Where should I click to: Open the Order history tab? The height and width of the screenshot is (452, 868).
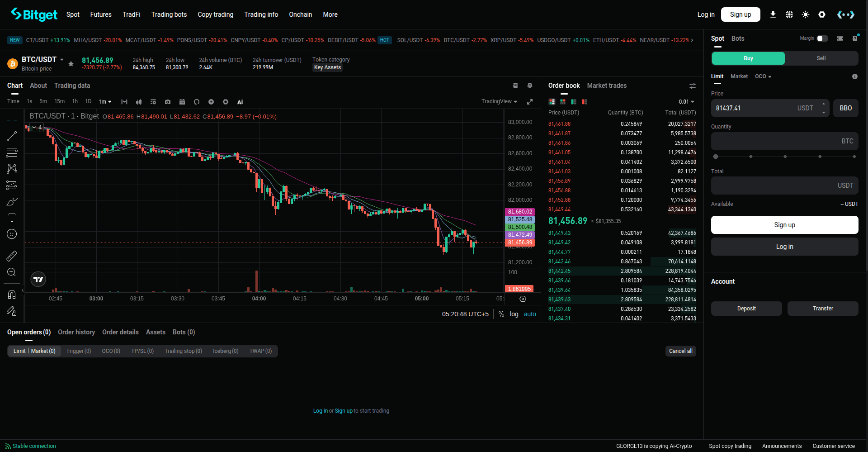tap(76, 332)
